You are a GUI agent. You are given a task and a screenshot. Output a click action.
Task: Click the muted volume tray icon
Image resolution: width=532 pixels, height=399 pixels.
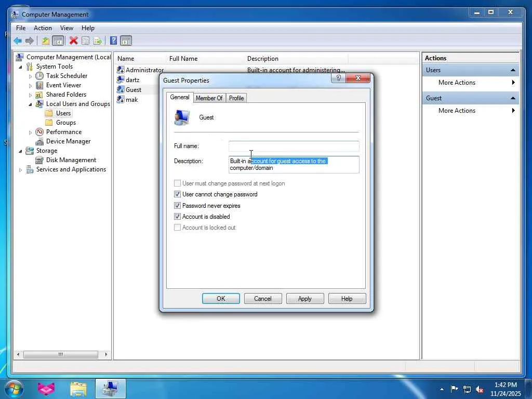480,390
